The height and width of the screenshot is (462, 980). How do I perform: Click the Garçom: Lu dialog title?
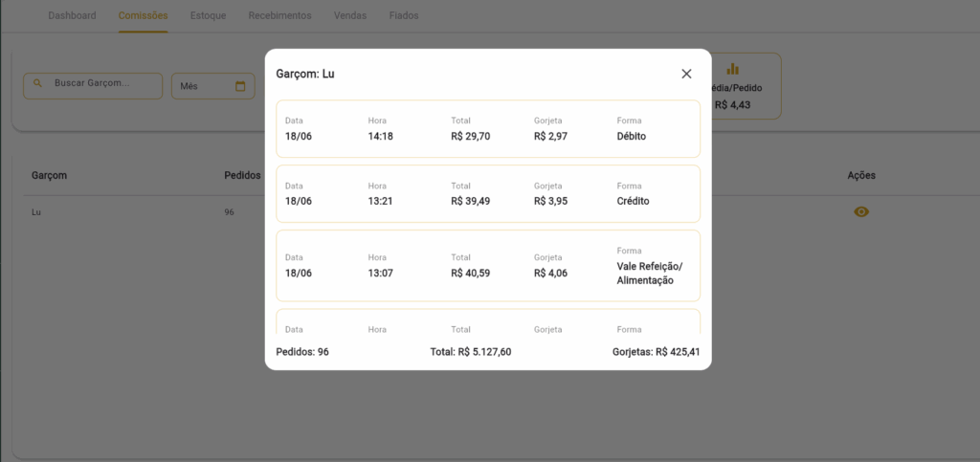point(305,74)
